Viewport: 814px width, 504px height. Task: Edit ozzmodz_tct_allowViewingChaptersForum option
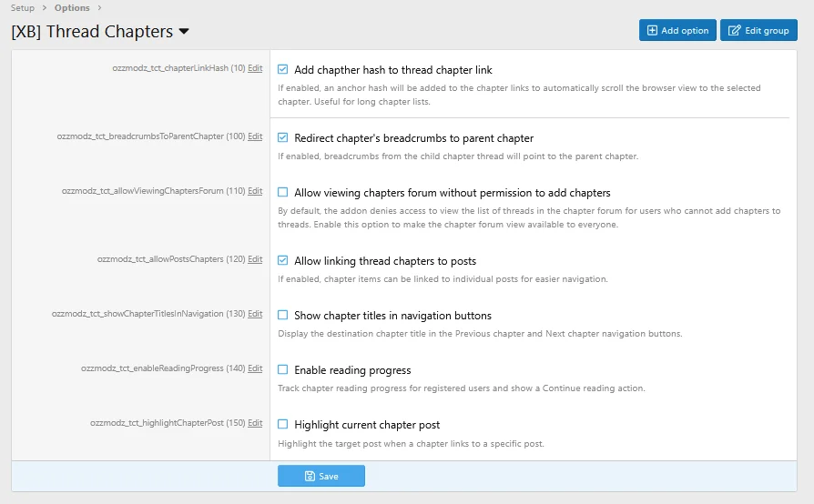click(255, 191)
